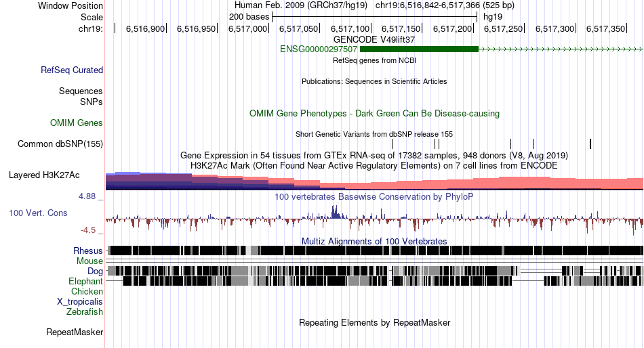Open the RepeatMasker track label
This screenshot has height=348, width=644.
pos(75,332)
